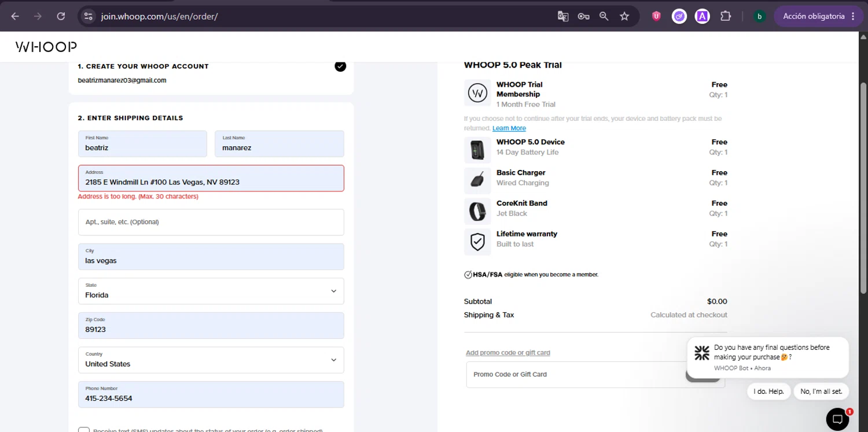Choose the 'I do. Help.' chat reply

point(768,392)
